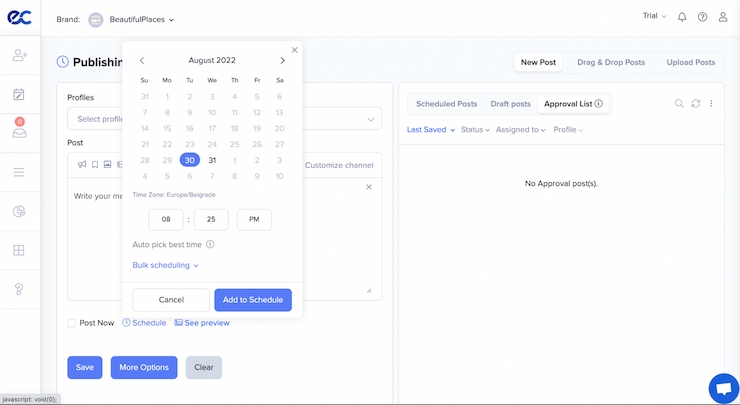
Task: Toggle the AM/PM field
Action: (254, 219)
